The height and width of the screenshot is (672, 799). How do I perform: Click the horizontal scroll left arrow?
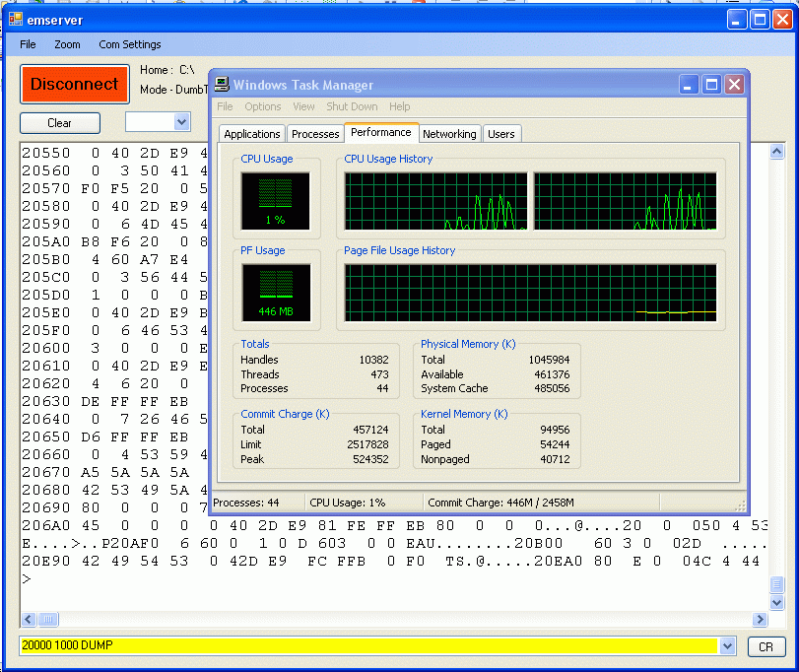click(29, 619)
